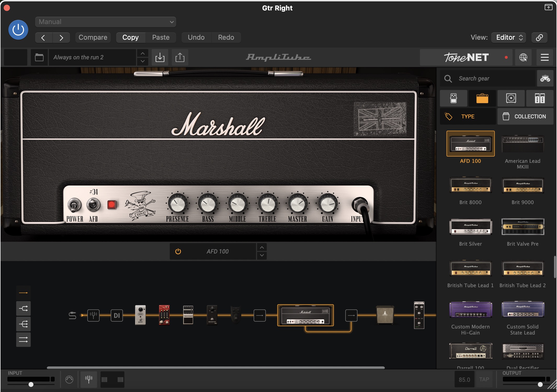Screen dimensions: 557x392
Task: Flip the amp POWER toggle switch
Action: click(x=74, y=205)
